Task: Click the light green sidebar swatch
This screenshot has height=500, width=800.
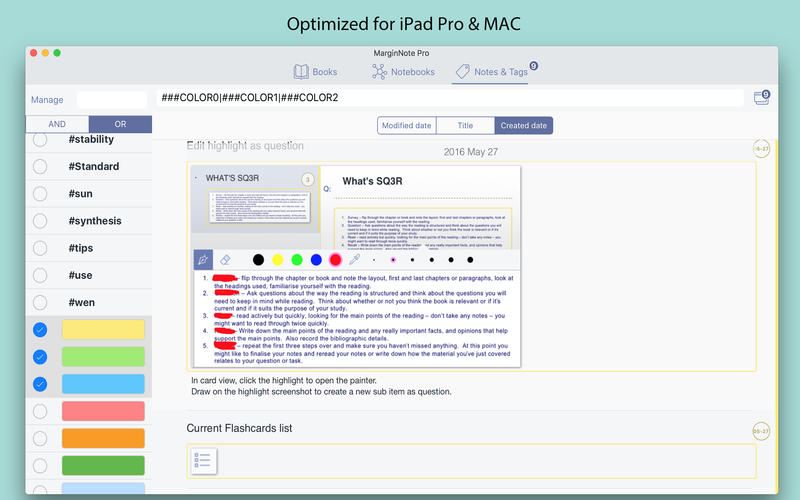Action: (x=103, y=357)
